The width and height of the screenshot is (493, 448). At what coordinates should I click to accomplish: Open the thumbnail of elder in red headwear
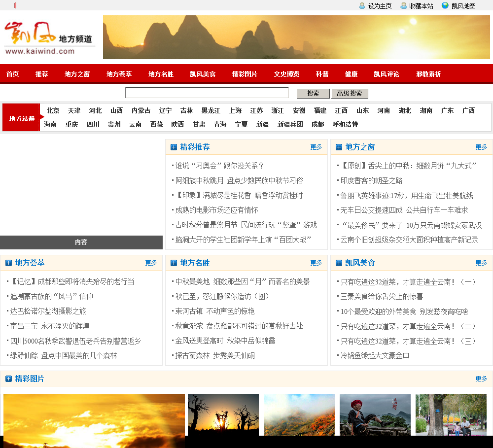[375, 414]
